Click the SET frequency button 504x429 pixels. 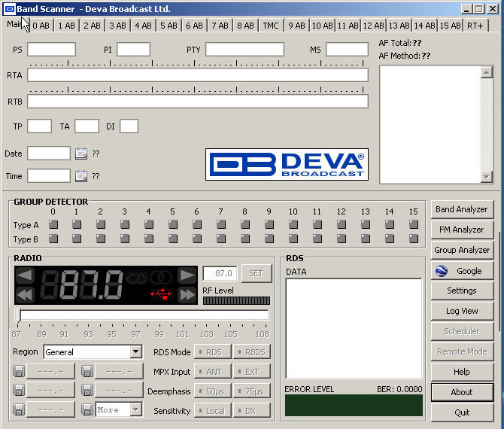pyautogui.click(x=257, y=273)
